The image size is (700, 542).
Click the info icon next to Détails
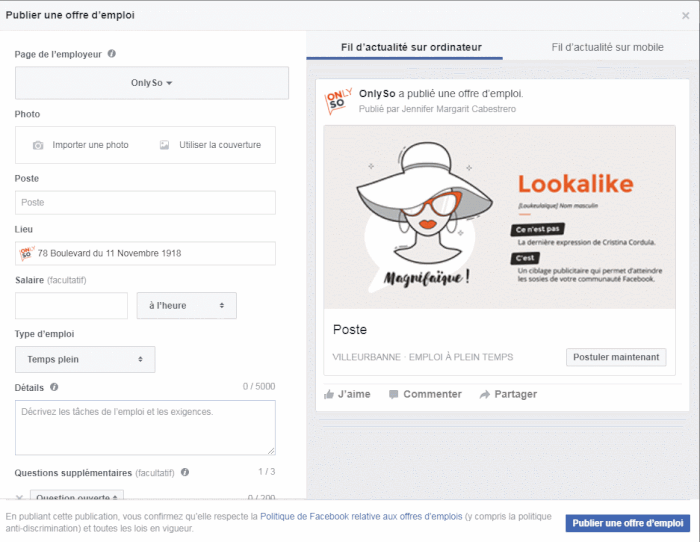click(54, 387)
